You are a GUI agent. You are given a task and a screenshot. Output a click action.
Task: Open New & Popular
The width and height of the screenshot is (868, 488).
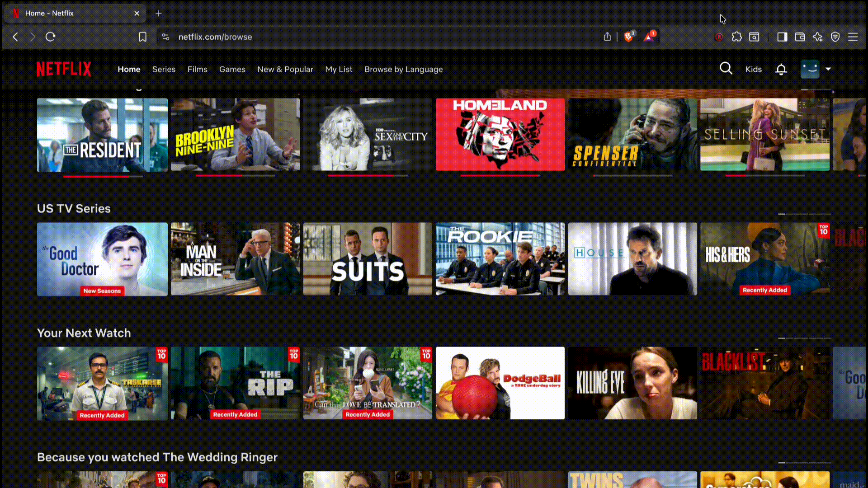(285, 69)
